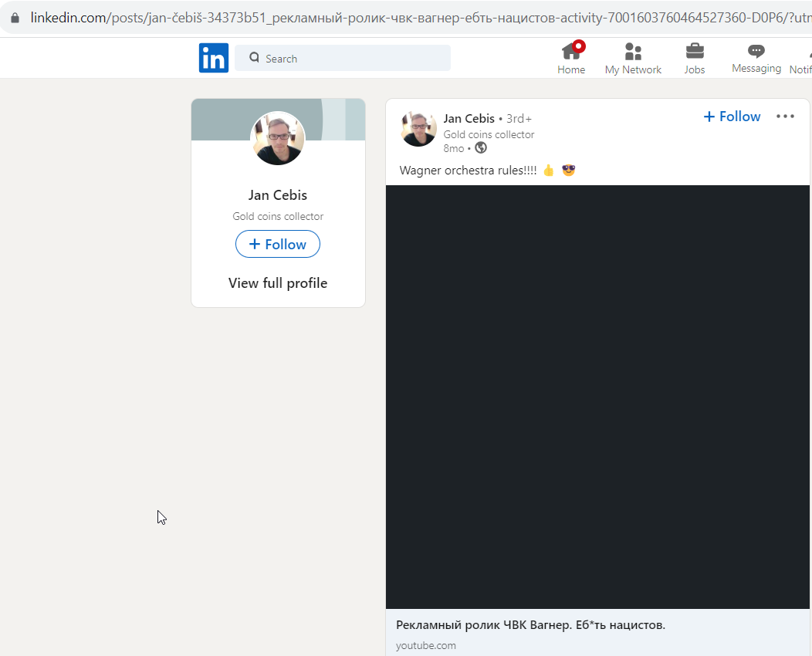Viewport: 812px width, 656px height.
Task: Click 'Wagner orchestra rules!!!!' post text
Action: [468, 171]
